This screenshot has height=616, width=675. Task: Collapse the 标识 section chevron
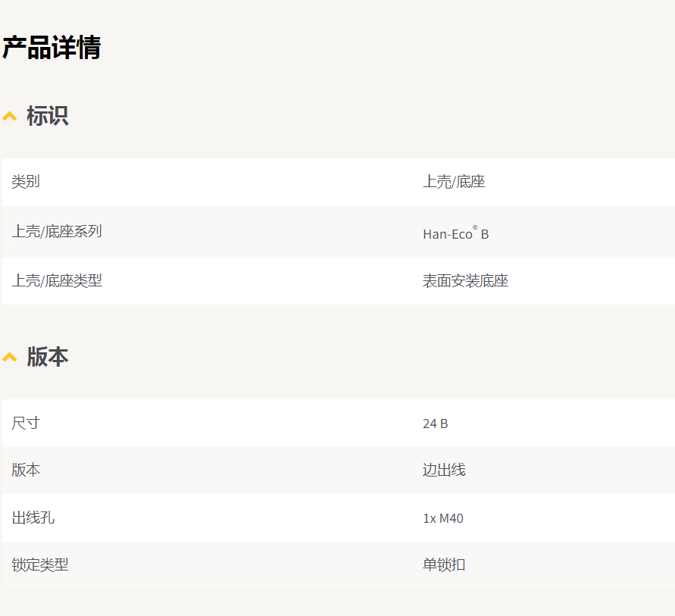click(10, 117)
